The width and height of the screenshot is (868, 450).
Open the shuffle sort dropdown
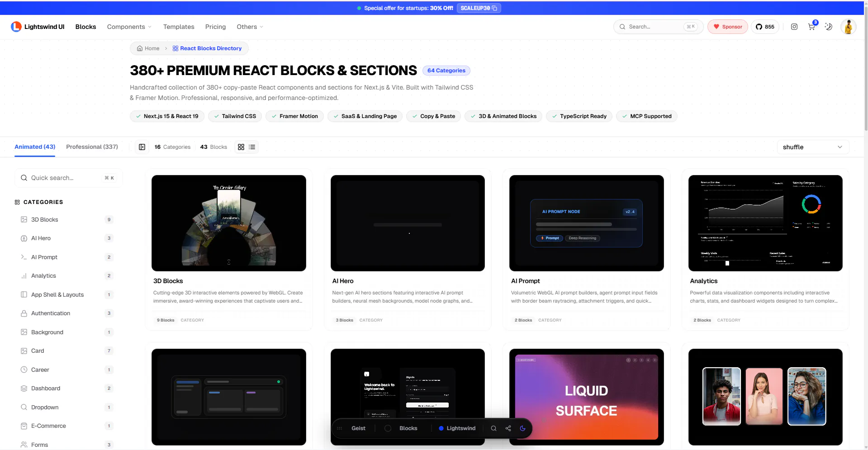tap(813, 147)
